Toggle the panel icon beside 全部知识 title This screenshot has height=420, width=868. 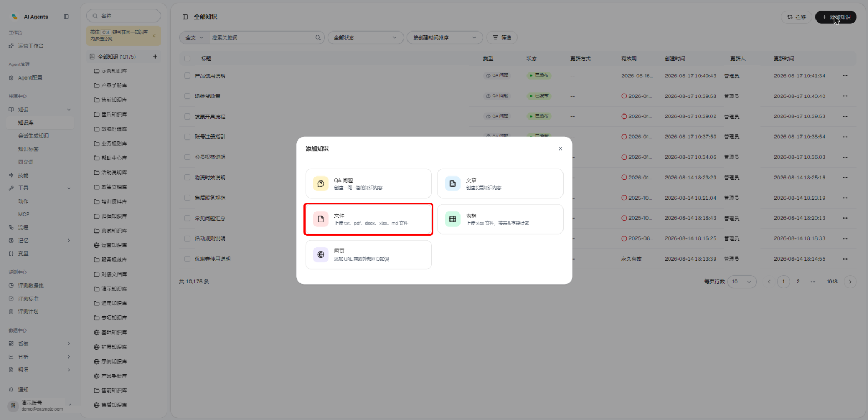185,17
